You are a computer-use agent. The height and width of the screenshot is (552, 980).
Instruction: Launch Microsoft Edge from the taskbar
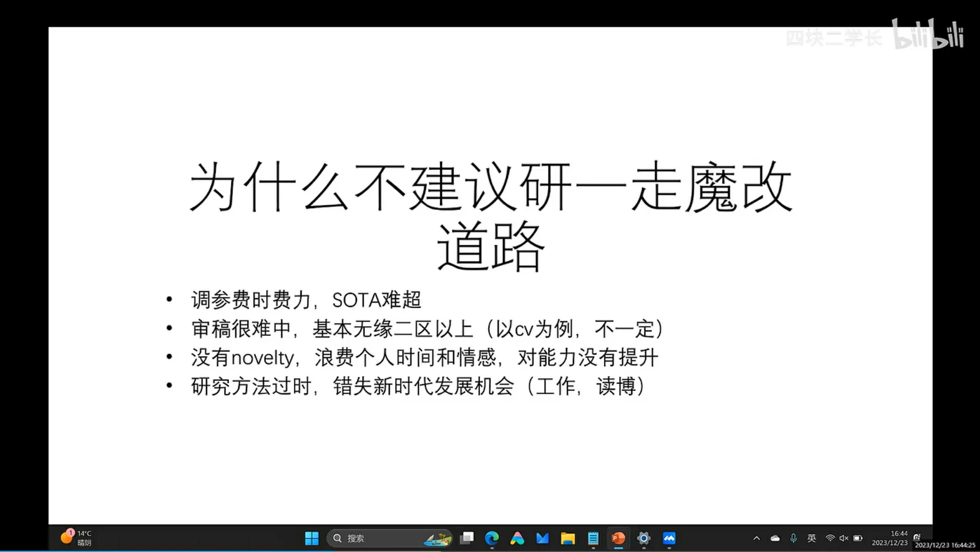coord(492,538)
